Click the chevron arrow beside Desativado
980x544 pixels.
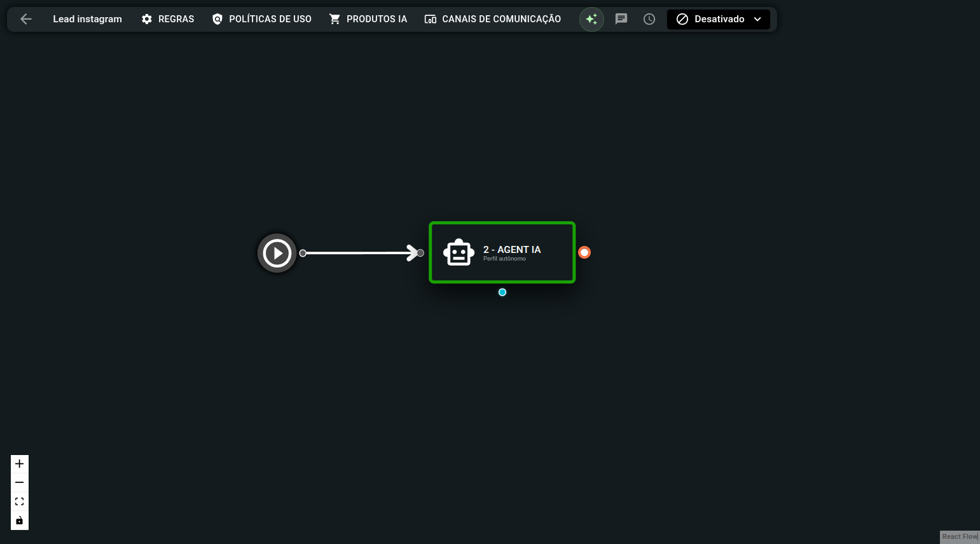click(x=757, y=19)
